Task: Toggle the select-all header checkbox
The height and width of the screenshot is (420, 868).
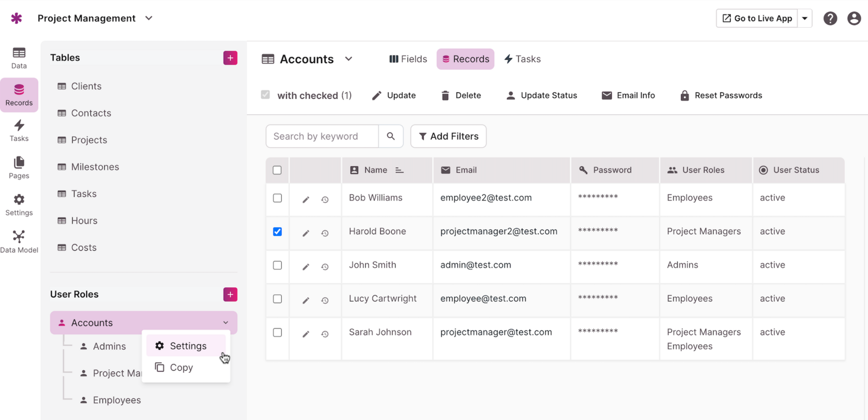Action: click(277, 170)
